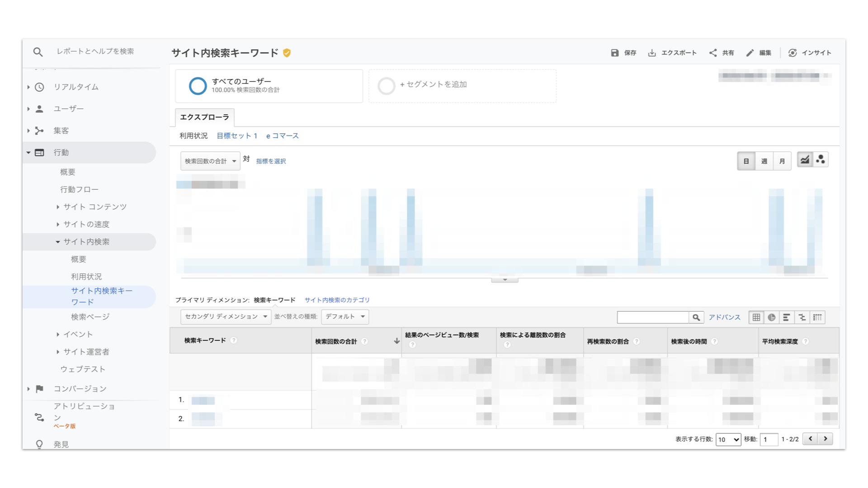Click the Realtime clock icon

click(40, 87)
